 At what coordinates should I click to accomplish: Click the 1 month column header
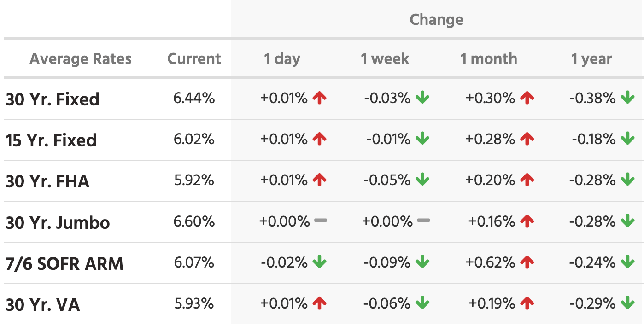click(488, 59)
